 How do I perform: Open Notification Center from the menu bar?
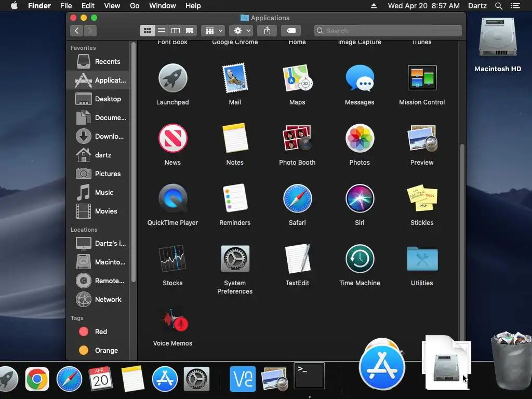(515, 6)
